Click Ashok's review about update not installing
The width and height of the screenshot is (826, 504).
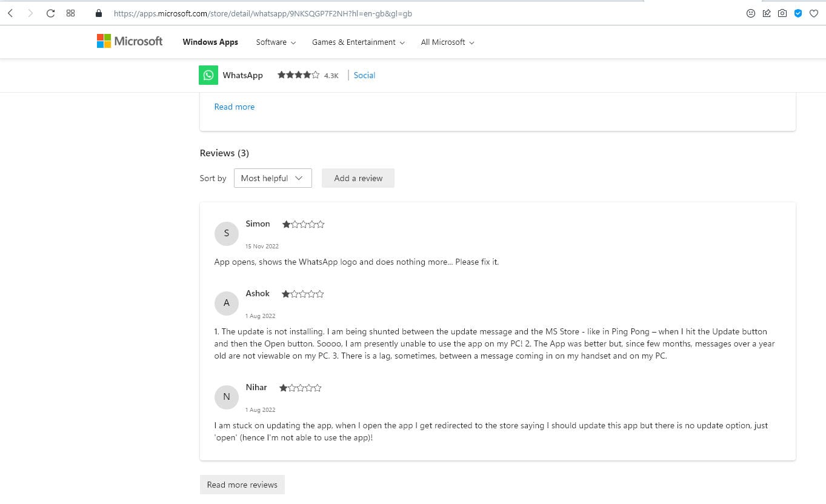pos(495,343)
